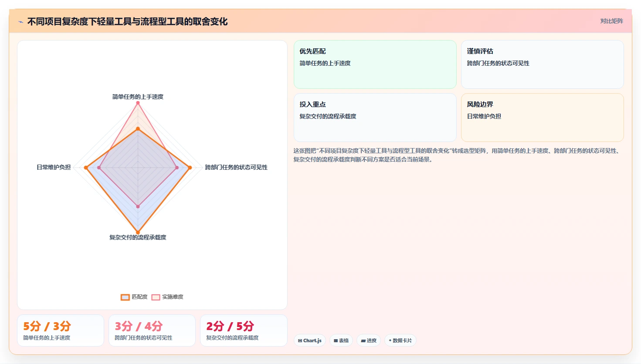Click the orange 匹配度 legend swatch
Viewport: 641px width, 364px height.
tap(125, 297)
